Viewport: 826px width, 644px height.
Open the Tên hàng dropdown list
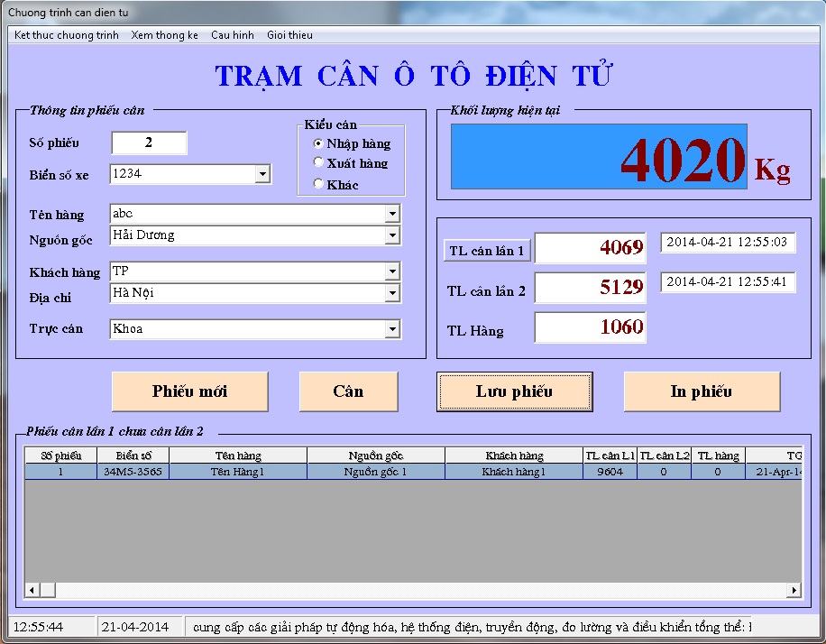point(392,214)
